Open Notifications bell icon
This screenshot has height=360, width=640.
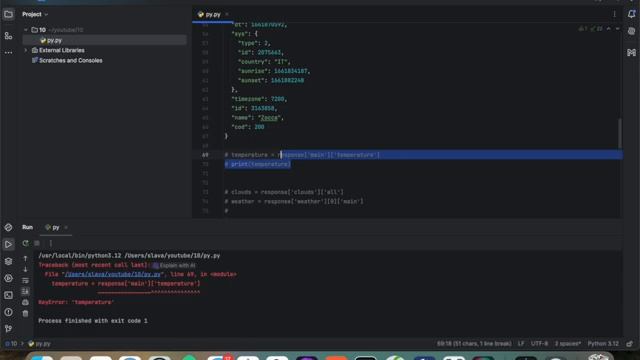631,14
